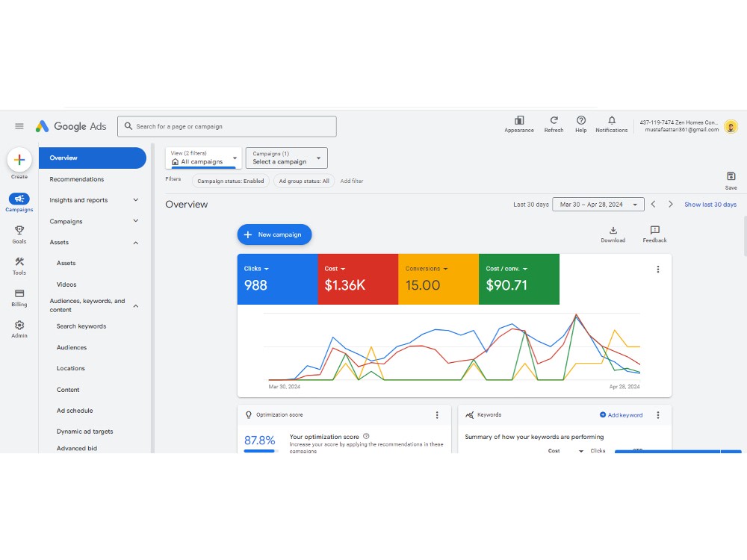Click the Save icon
The image size is (747, 560).
tap(731, 176)
